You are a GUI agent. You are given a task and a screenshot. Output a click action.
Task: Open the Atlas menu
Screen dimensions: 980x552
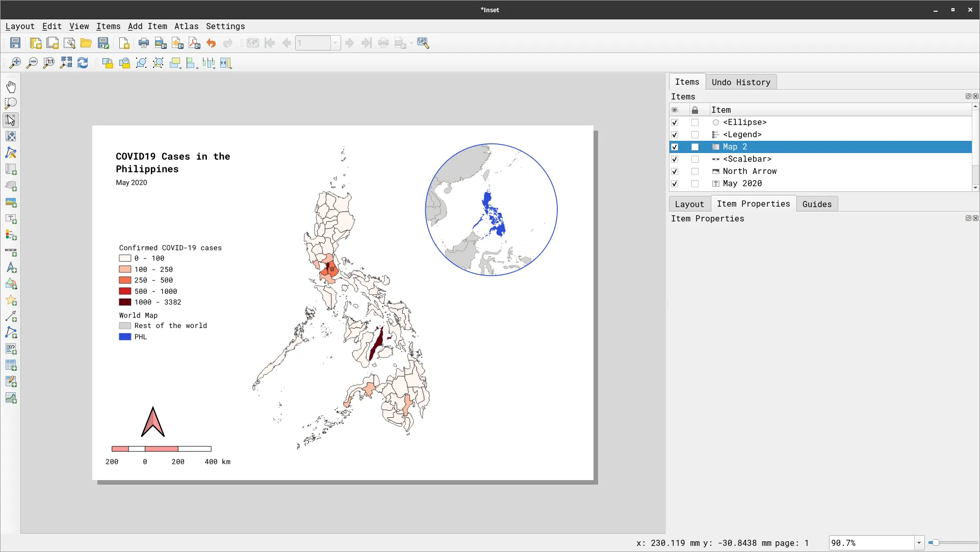186,26
